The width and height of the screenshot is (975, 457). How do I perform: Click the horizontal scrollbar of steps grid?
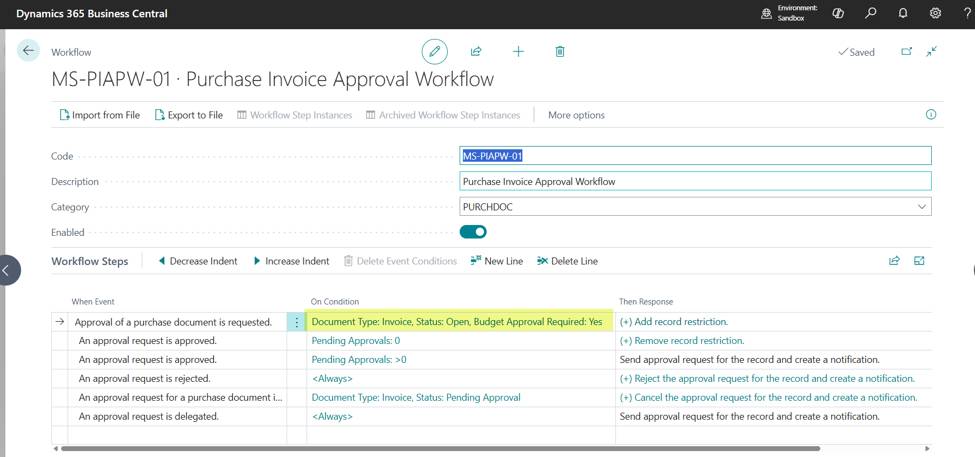(x=440, y=448)
